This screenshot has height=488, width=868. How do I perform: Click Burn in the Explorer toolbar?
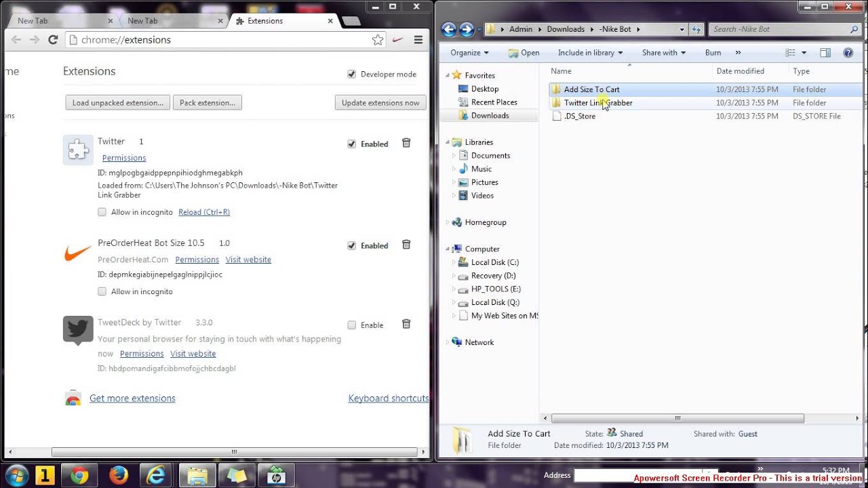(713, 52)
